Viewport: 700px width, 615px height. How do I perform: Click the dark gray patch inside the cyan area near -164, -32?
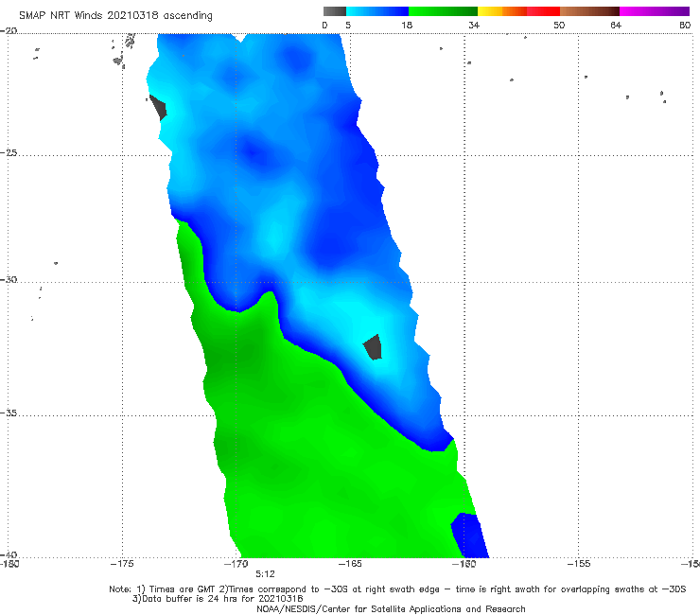click(373, 347)
